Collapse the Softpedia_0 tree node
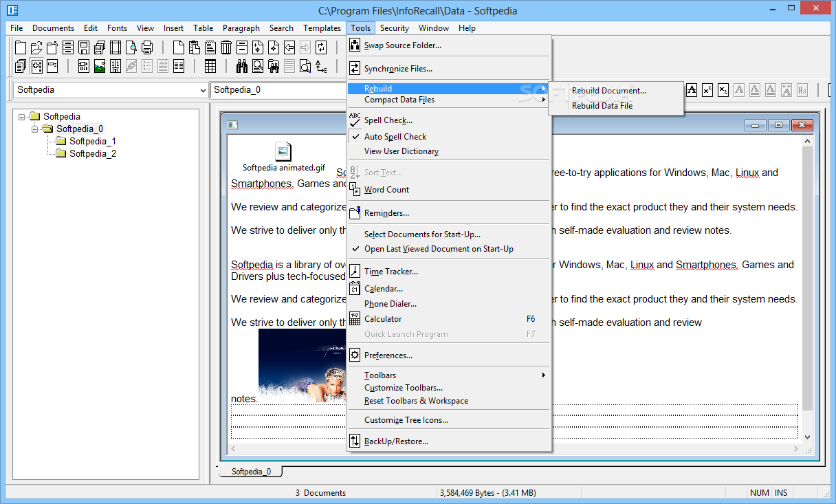The image size is (836, 504). click(x=35, y=129)
